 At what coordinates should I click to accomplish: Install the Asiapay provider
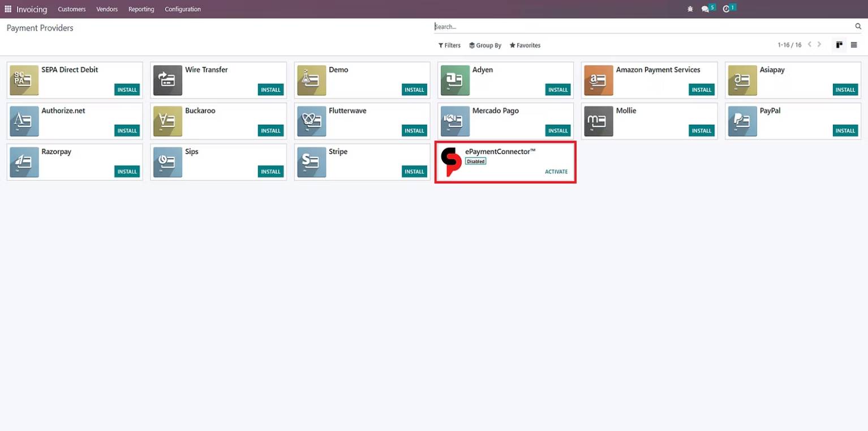[845, 89]
